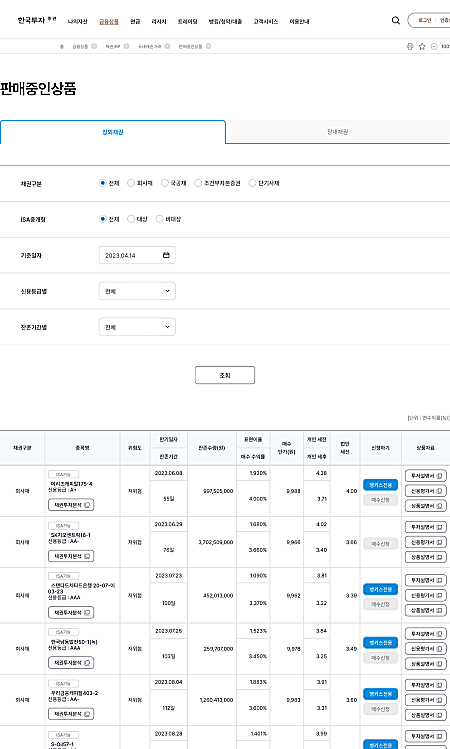The image size is (450, 749).
Task: Select the 국공채 radio option
Action: click(x=164, y=183)
